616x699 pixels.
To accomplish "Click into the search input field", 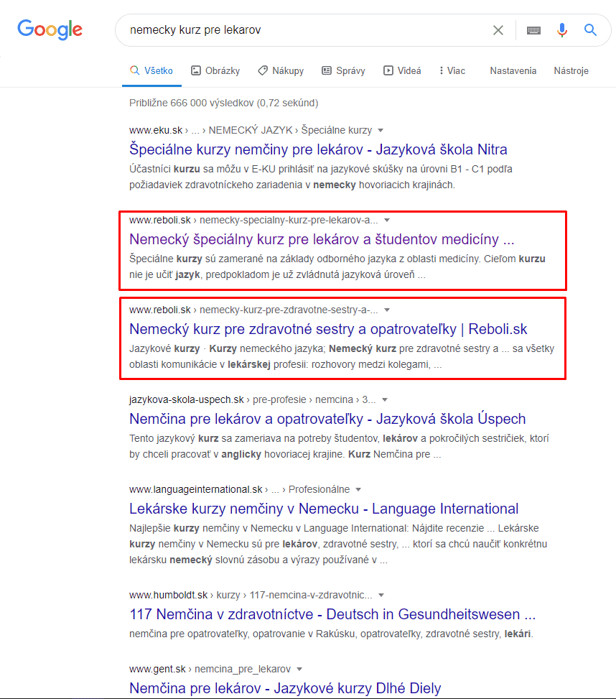I will (x=302, y=30).
